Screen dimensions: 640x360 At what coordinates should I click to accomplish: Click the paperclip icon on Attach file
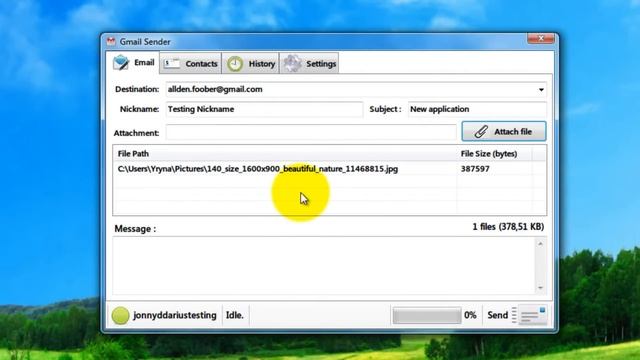pos(481,131)
